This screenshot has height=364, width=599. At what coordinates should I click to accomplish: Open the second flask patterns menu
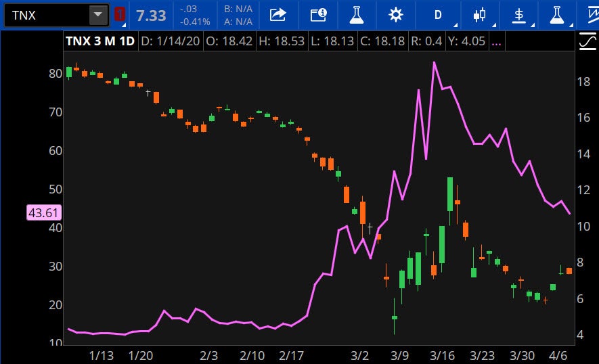pos(556,15)
